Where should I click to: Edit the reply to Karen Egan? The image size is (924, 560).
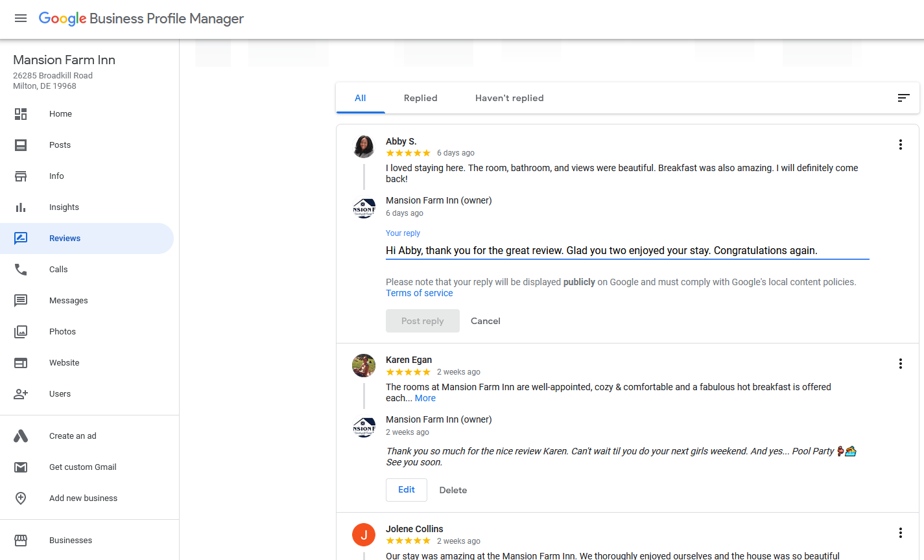pos(407,490)
